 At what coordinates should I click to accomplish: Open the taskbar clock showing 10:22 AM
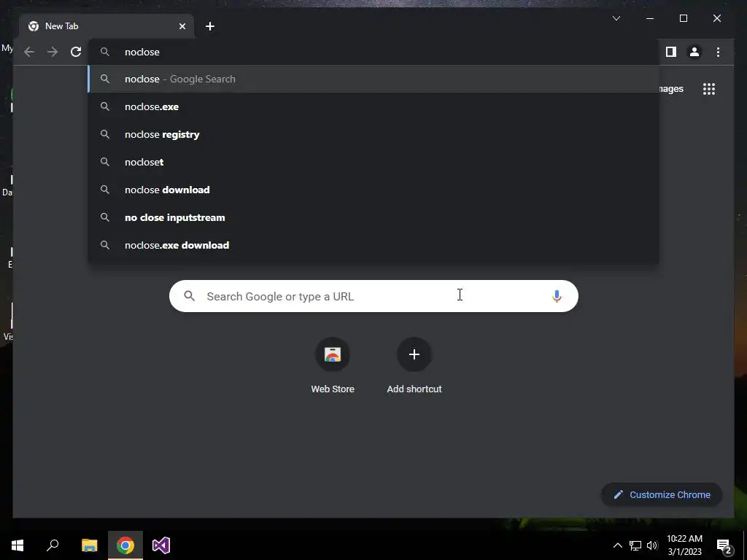click(684, 545)
